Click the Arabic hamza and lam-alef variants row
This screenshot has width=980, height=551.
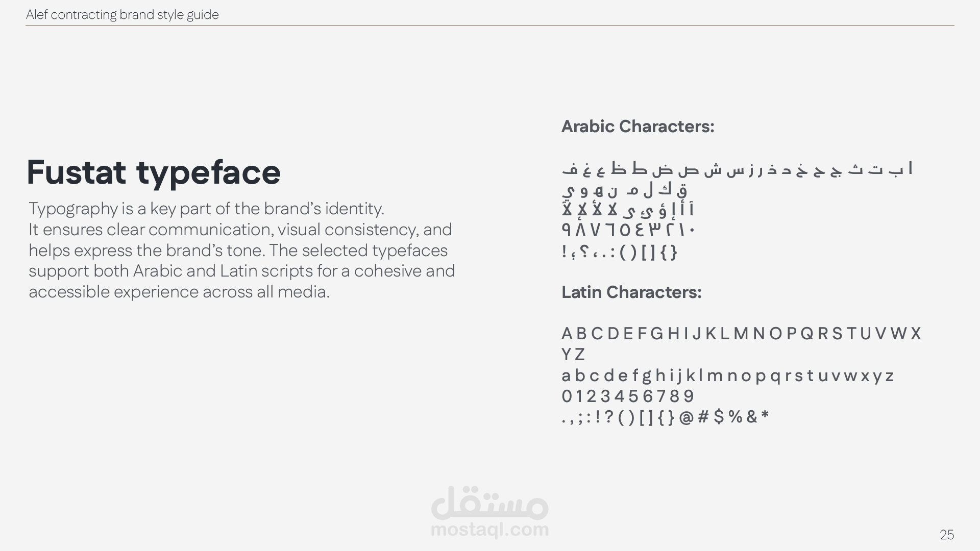[628, 210]
